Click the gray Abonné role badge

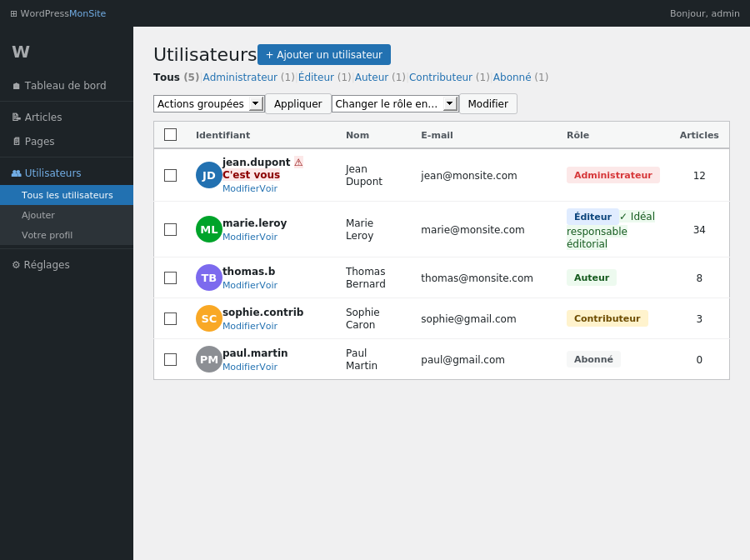(593, 359)
